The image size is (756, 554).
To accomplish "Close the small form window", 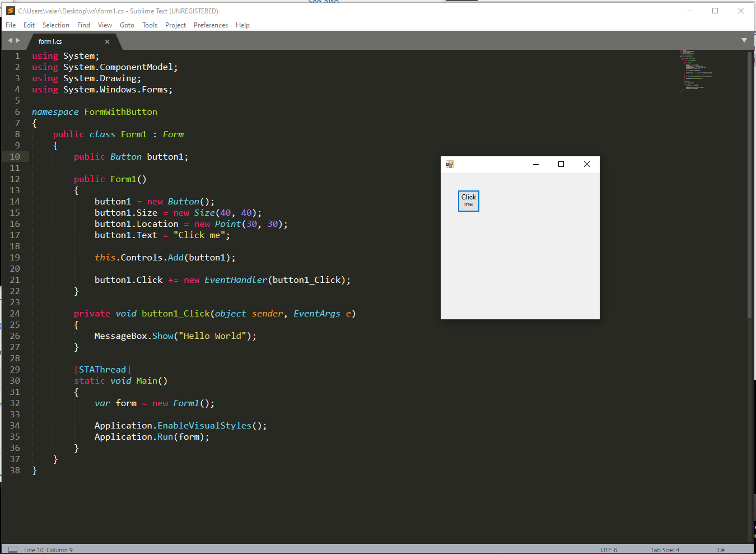I will coord(587,164).
